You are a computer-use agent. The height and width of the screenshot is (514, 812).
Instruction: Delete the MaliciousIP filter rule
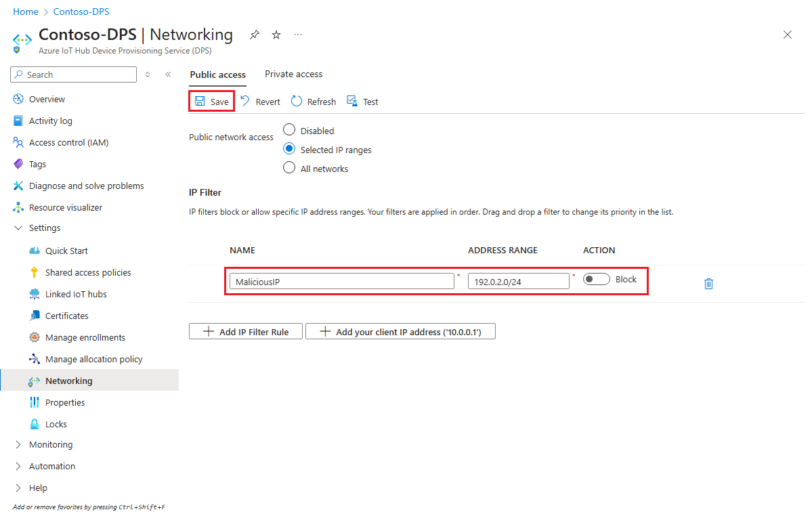pyautogui.click(x=708, y=284)
